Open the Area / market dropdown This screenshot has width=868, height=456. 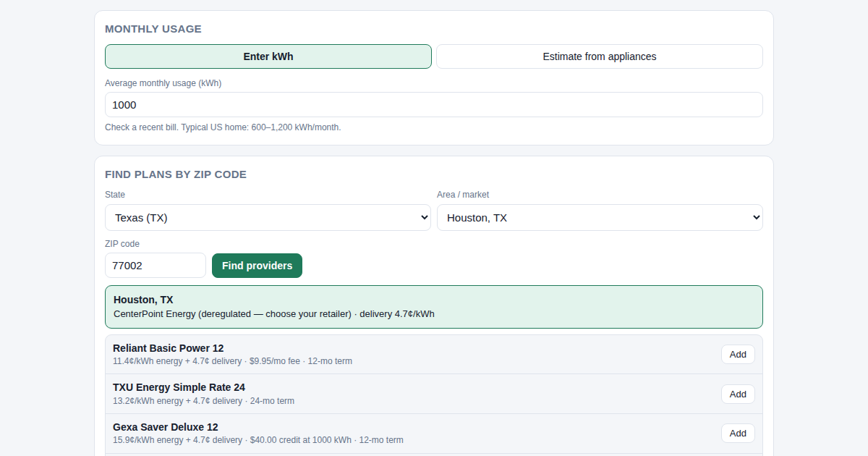click(600, 217)
